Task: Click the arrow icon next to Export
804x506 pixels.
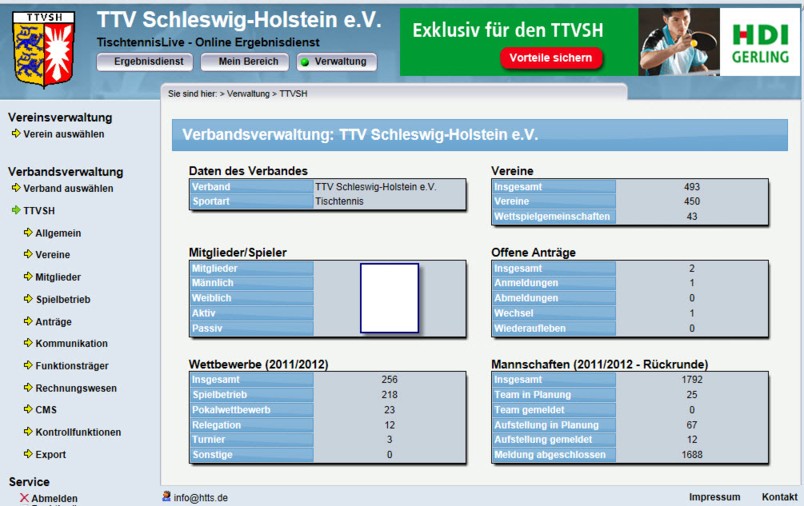Action: coord(27,455)
